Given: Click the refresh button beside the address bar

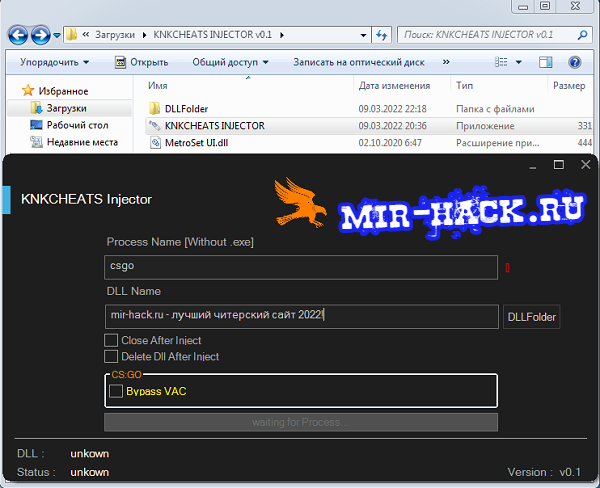Looking at the screenshot, I should (x=382, y=35).
